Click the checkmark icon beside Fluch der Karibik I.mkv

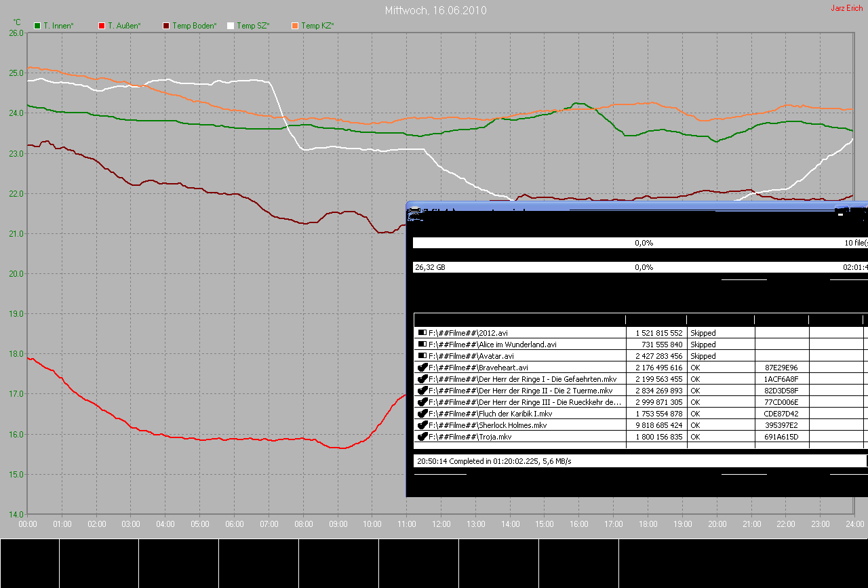point(422,413)
